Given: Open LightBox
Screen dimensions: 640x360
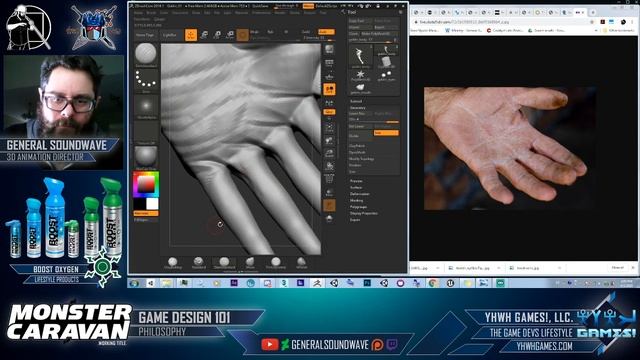Looking at the screenshot, I should click(169, 35).
